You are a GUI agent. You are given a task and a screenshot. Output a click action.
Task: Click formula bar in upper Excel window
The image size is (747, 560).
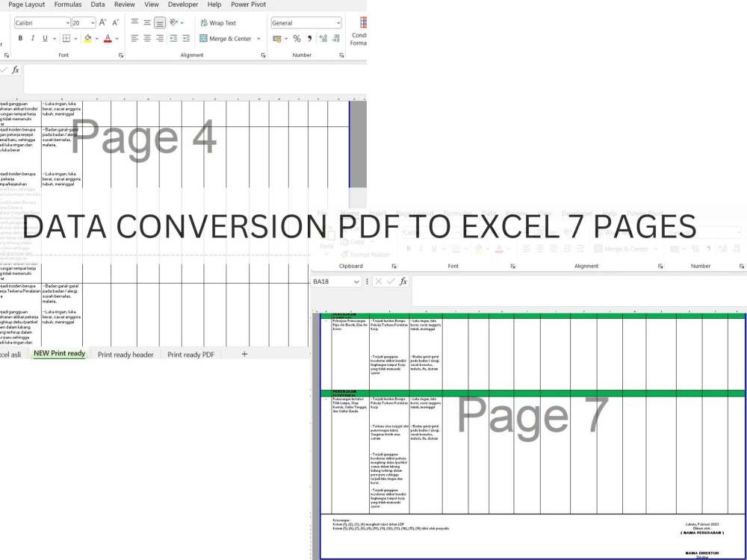(195, 78)
